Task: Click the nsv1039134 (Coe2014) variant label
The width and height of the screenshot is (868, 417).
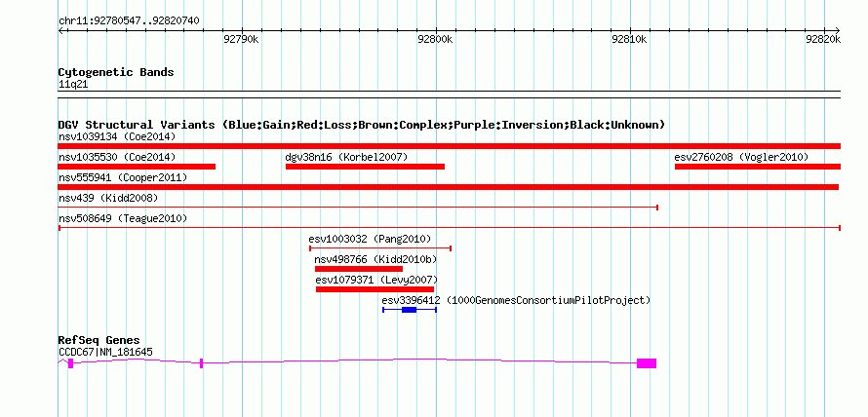Action: click(x=117, y=136)
